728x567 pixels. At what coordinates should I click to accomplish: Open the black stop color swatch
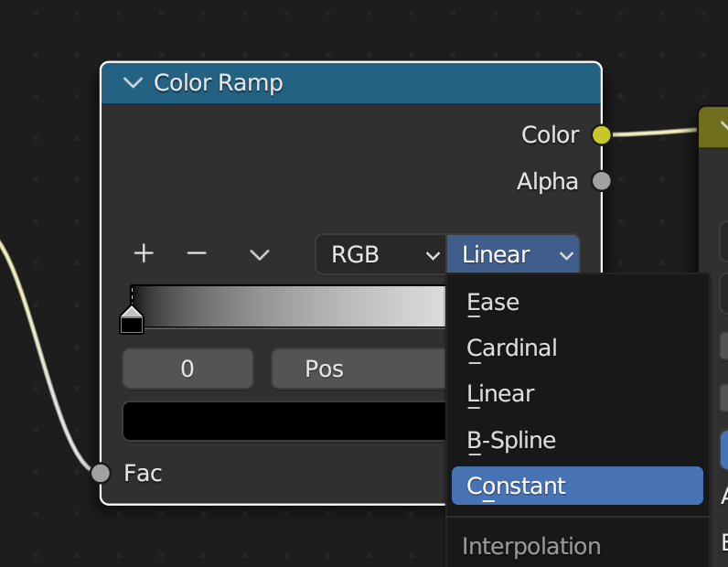coord(284,421)
